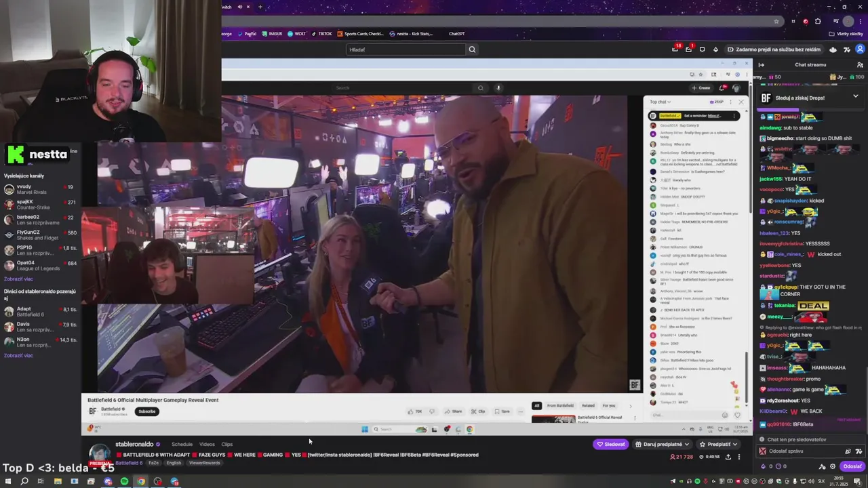Open the Bits diamond icon in Twitch header
Image resolution: width=868 pixels, height=488 pixels.
(x=715, y=49)
